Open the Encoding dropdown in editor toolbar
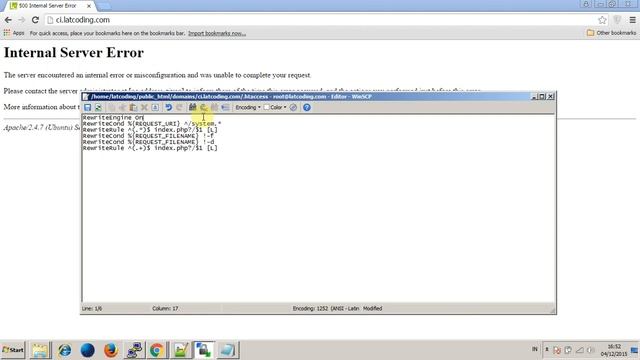 click(248, 107)
